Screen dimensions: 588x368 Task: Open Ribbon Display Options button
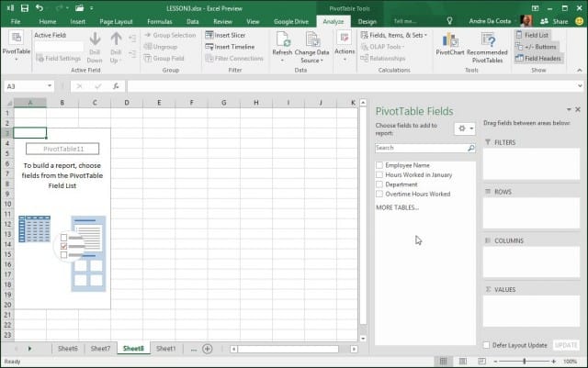click(x=535, y=8)
